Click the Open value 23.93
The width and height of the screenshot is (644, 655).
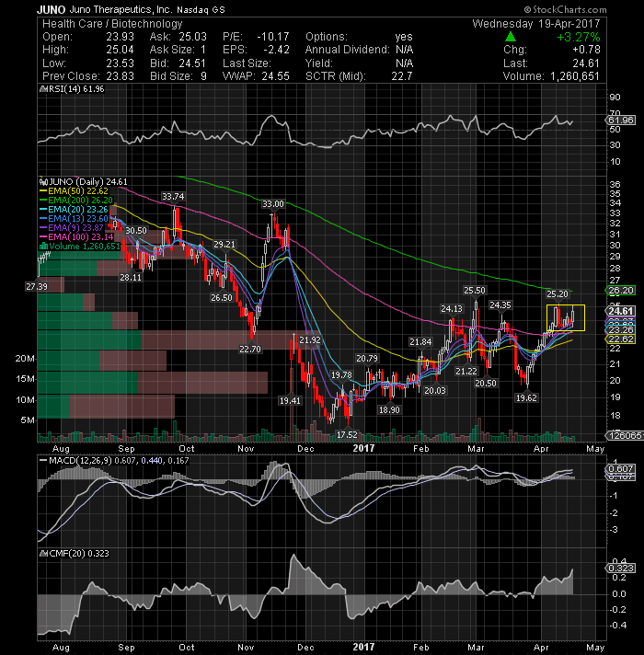coord(120,37)
